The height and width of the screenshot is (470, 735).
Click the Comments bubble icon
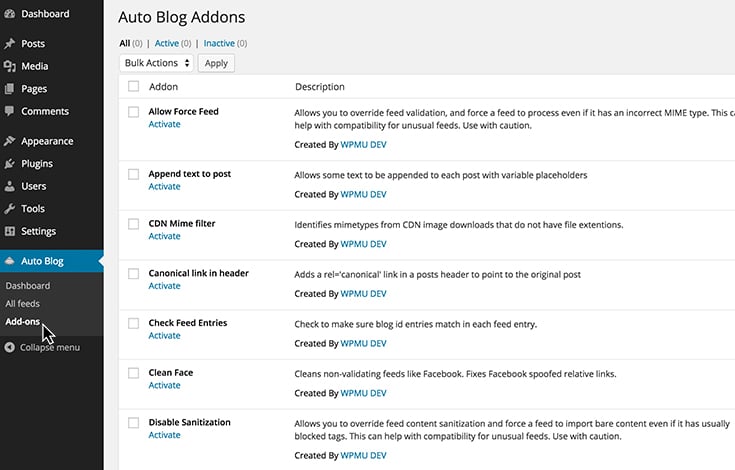[10, 112]
